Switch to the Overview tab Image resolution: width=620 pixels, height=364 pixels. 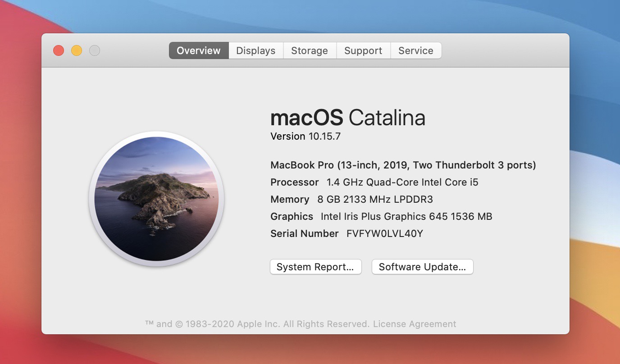(199, 51)
